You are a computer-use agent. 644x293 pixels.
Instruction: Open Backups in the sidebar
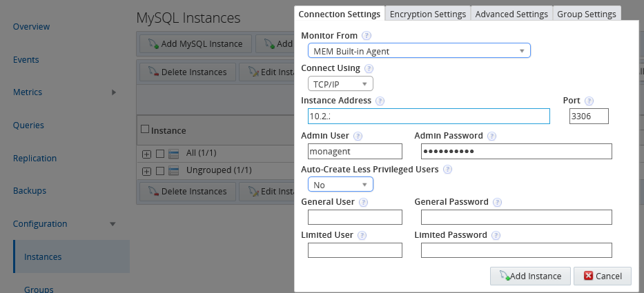coord(30,191)
